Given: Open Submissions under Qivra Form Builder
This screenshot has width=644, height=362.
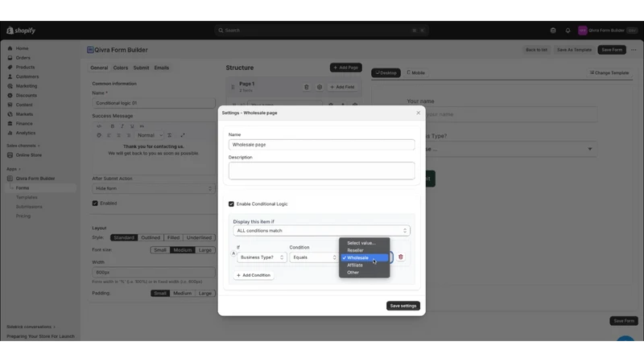Looking at the screenshot, I should pyautogui.click(x=29, y=207).
